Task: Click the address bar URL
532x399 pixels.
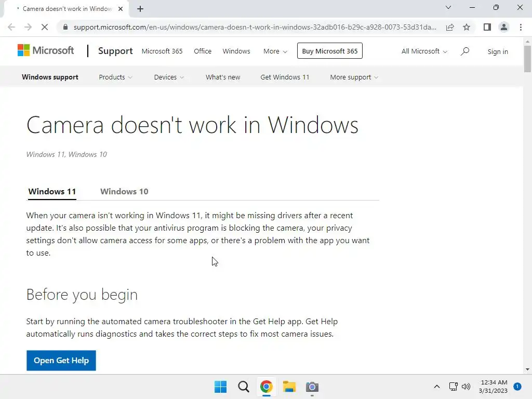Action: [255, 27]
